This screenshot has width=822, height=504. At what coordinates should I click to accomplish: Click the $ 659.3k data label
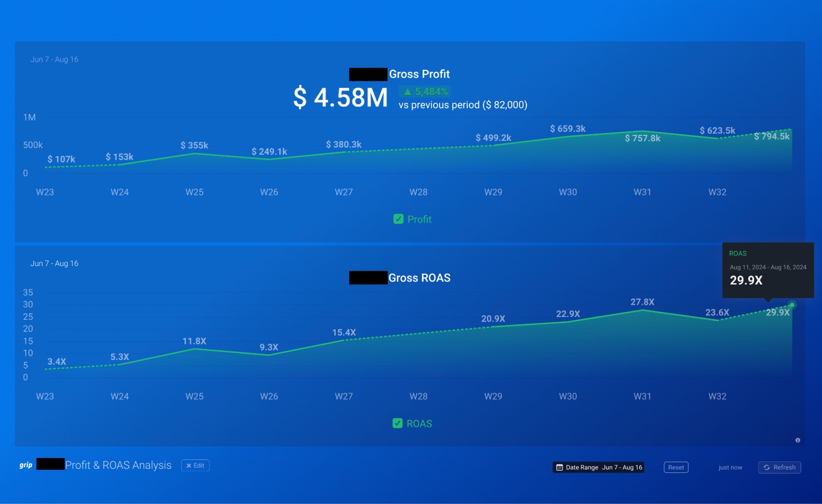[x=568, y=128]
